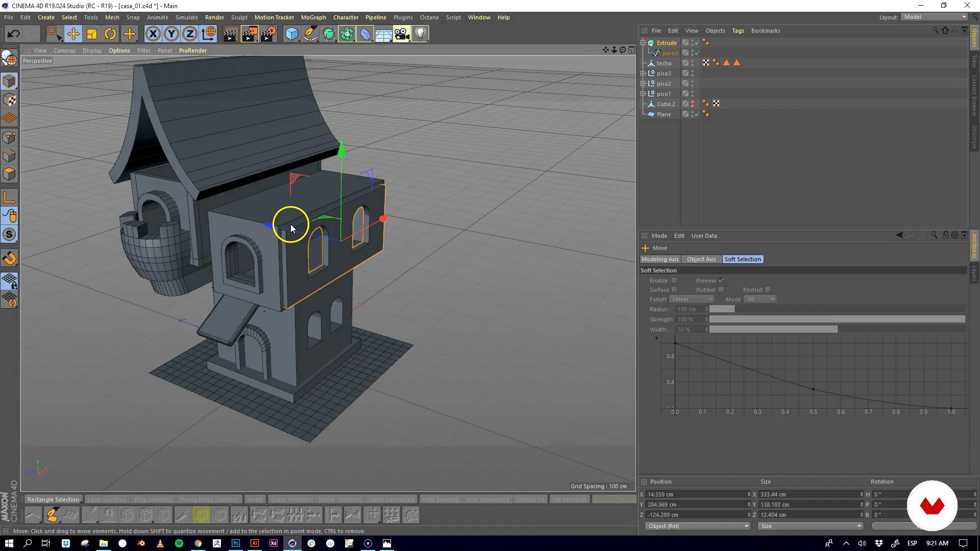This screenshot has width=980, height=551.
Task: Select the Extrude object in Object Manager
Action: click(x=667, y=43)
